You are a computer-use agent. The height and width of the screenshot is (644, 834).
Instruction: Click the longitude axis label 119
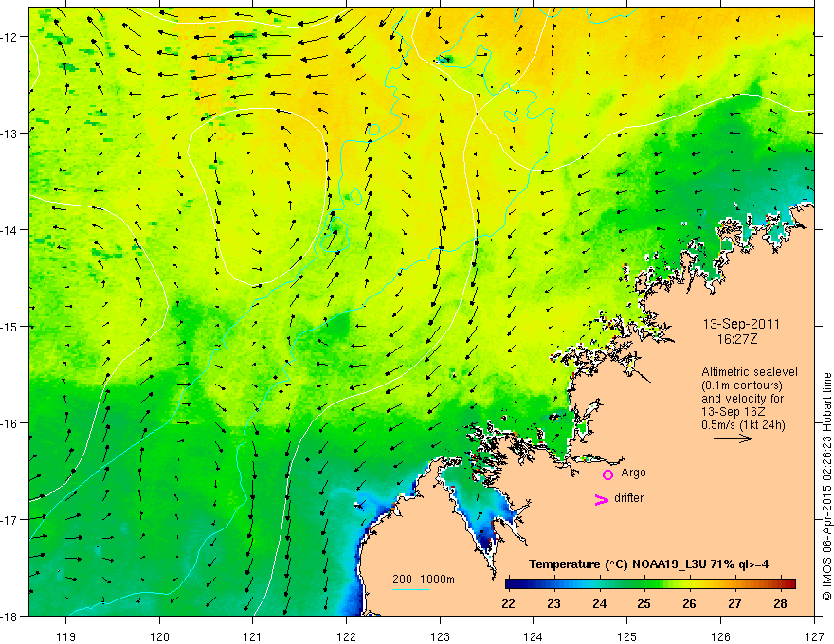66,636
